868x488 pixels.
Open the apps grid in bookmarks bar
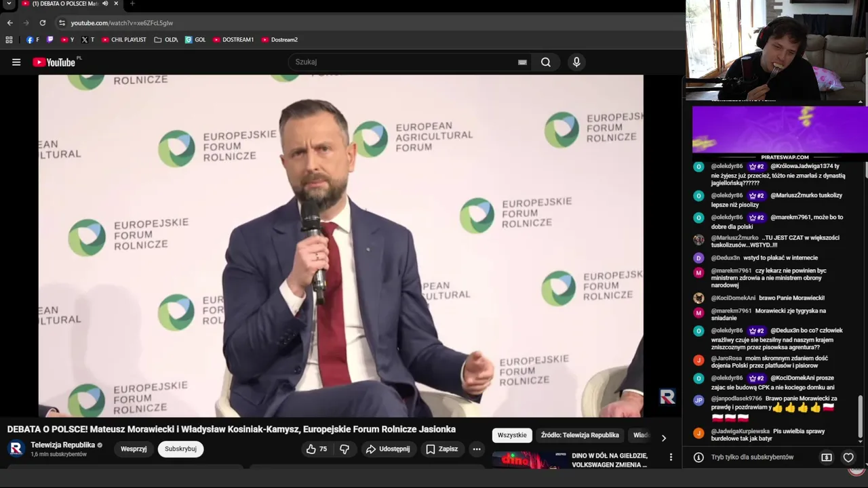[9, 40]
